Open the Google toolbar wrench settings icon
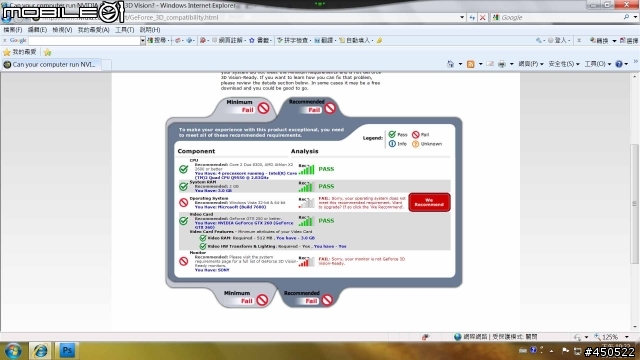The height and width of the screenshot is (360, 640). tap(540, 40)
